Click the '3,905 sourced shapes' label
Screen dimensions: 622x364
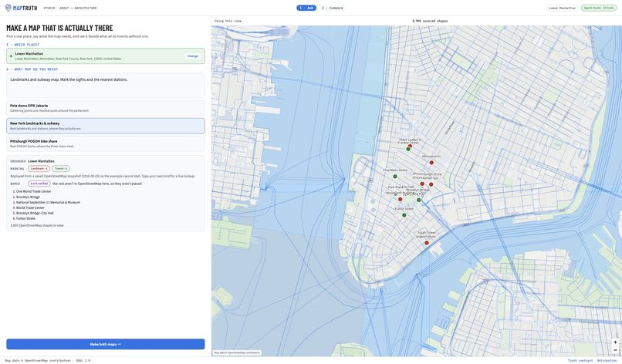(x=430, y=21)
